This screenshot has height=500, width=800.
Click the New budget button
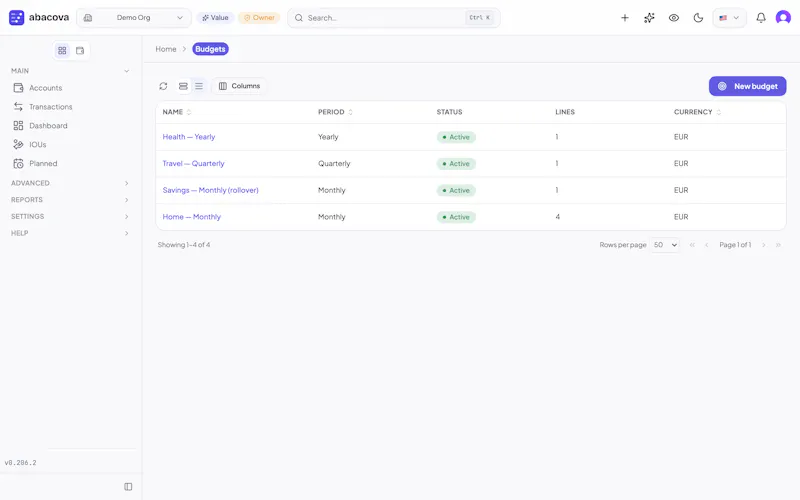(747, 86)
